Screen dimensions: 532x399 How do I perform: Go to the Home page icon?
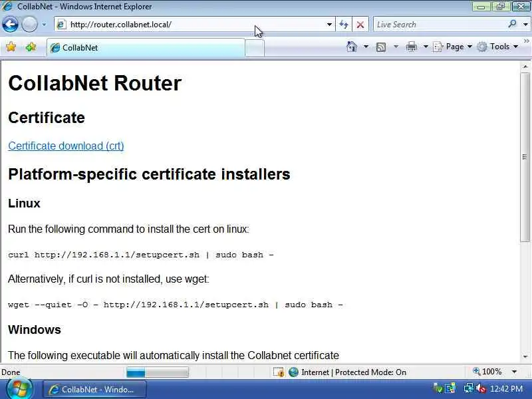352,47
